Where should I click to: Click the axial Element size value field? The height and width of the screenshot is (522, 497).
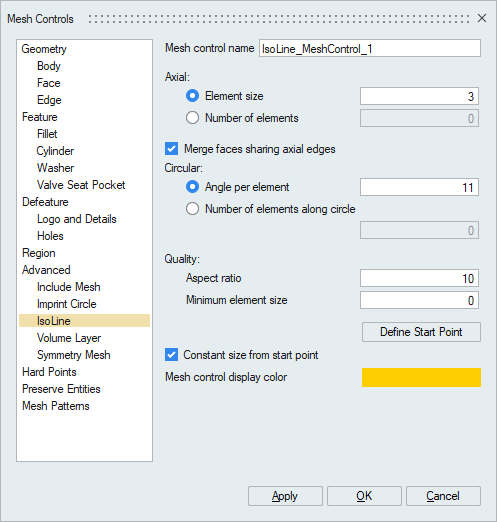(x=419, y=96)
